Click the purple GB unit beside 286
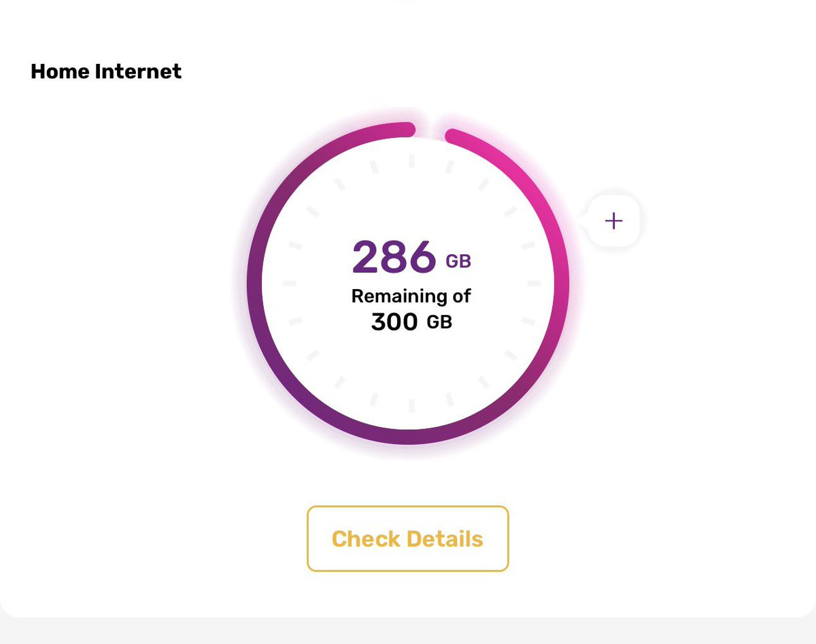Viewport: 816px width, 644px height. 458,261
